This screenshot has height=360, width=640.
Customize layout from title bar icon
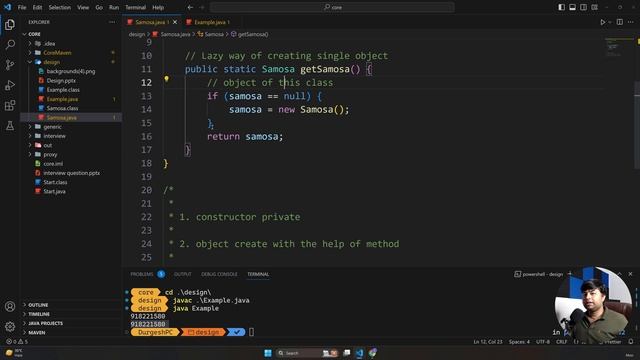595,7
